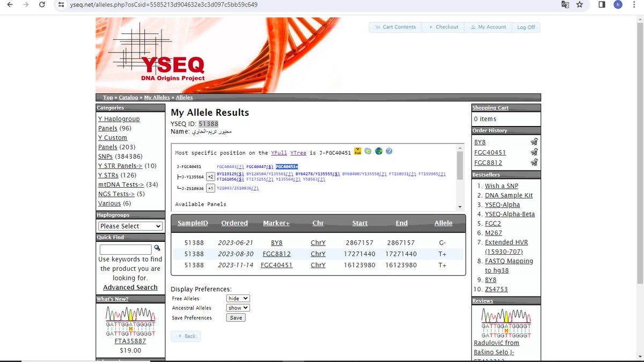Expand the +2 button for J-Y135564
644x362 pixels.
point(210,176)
